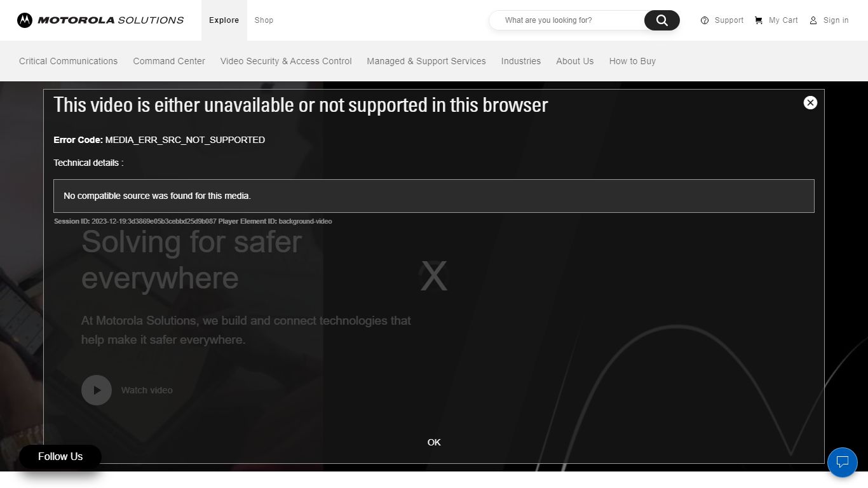Click the Motorola Solutions logo
Image resolution: width=868 pixels, height=488 pixels.
(100, 20)
